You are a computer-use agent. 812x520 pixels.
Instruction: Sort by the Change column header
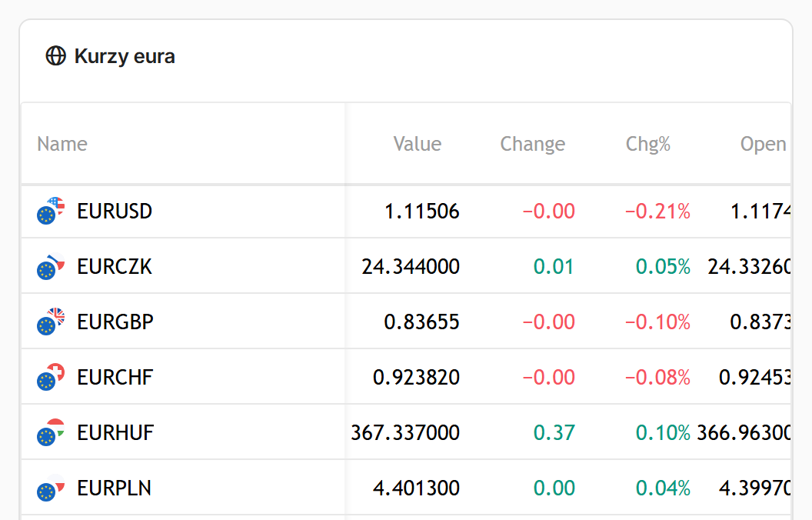click(532, 144)
